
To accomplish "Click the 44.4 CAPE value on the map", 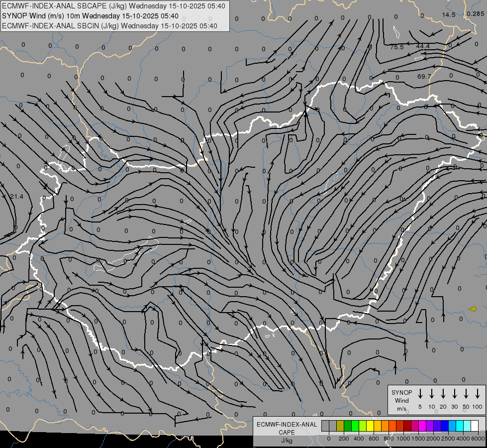I will pos(423,46).
